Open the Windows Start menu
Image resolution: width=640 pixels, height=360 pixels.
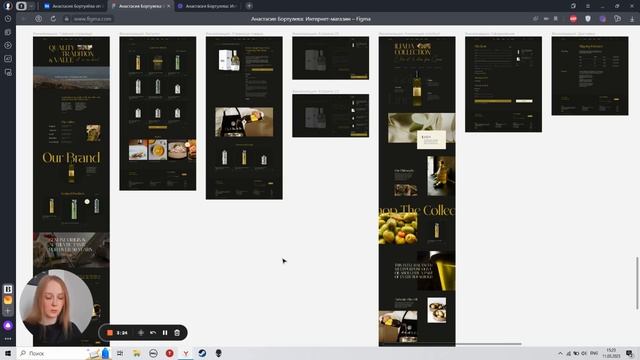[x=8, y=353]
